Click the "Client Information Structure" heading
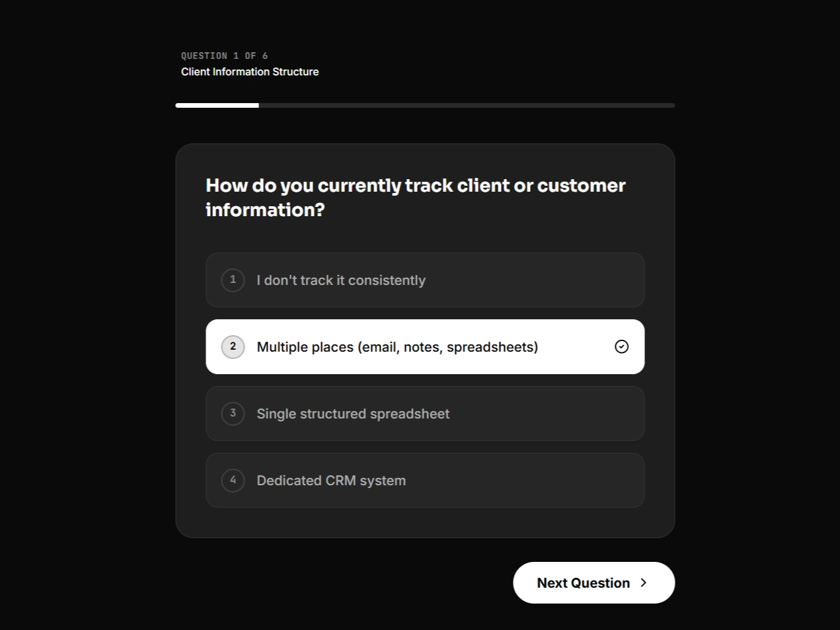Screen dimensions: 840x630 [x=250, y=71]
